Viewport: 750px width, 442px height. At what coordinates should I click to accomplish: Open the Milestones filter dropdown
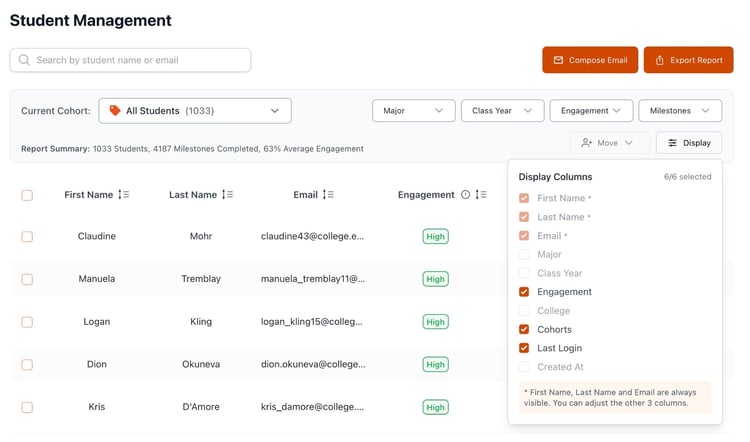point(680,110)
